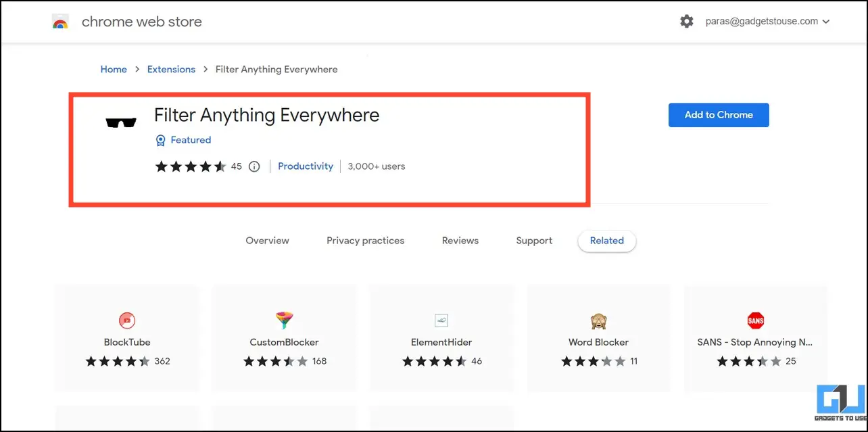Click Word Blocker's 11 rating count
The width and height of the screenshot is (868, 432).
click(633, 362)
